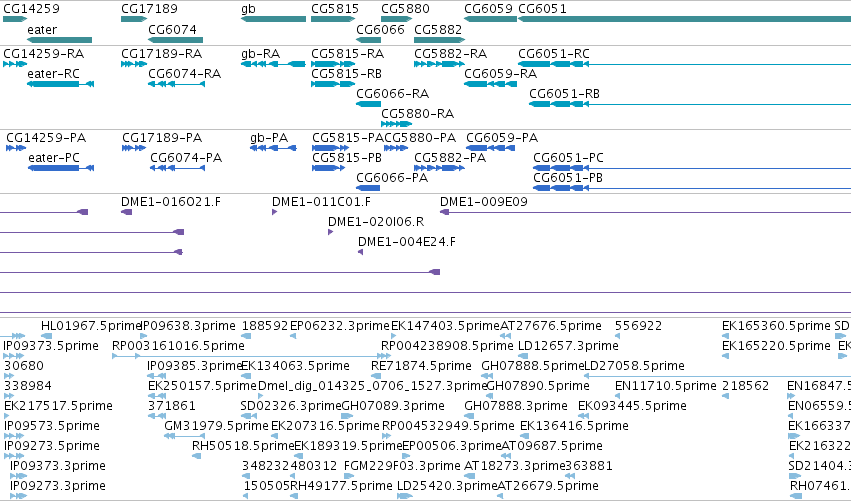Select protein CG5880-PA
The image size is (851, 501).
tap(421, 138)
